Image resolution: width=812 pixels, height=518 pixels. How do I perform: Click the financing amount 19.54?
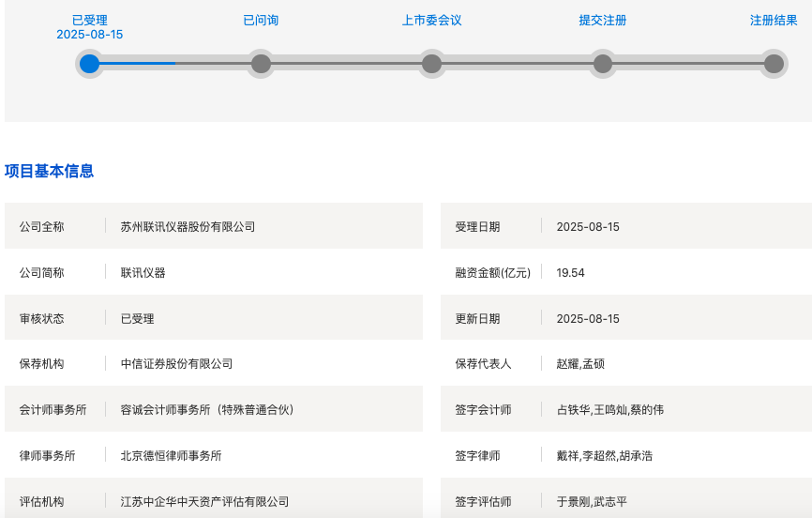coord(570,273)
